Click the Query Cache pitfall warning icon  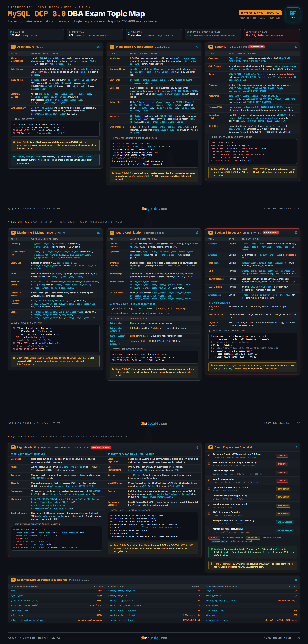point(14,142)
